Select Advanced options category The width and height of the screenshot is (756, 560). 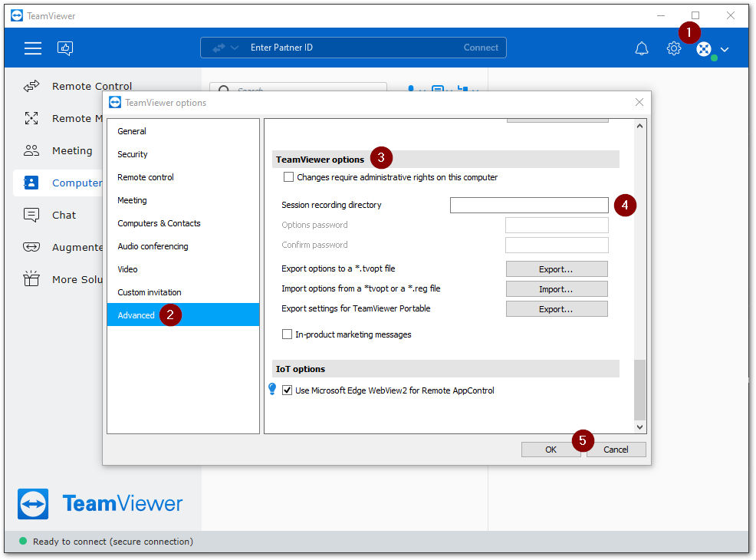[x=183, y=315]
